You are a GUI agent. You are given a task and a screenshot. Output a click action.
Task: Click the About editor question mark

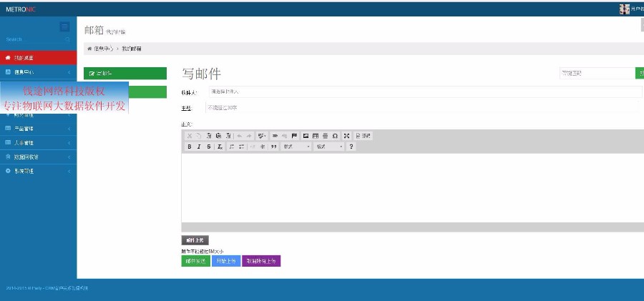(351, 147)
